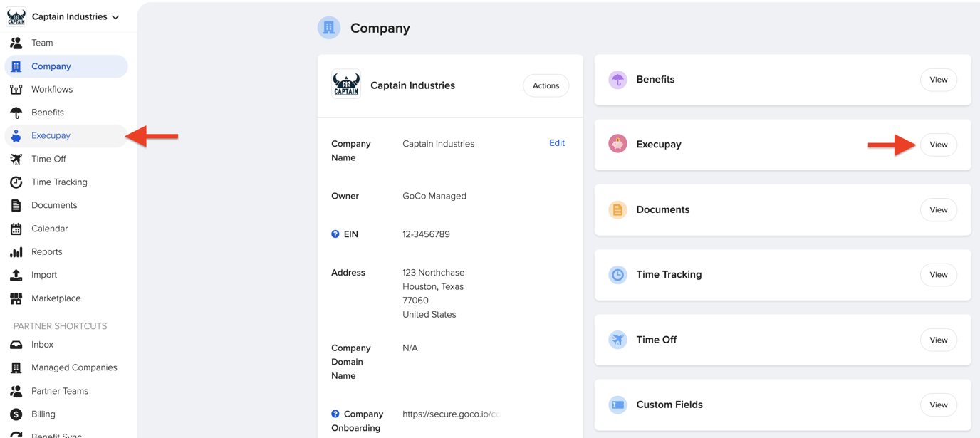Open the Actions dropdown on company card
Image resolution: width=980 pixels, height=438 pixels.
[x=546, y=85]
